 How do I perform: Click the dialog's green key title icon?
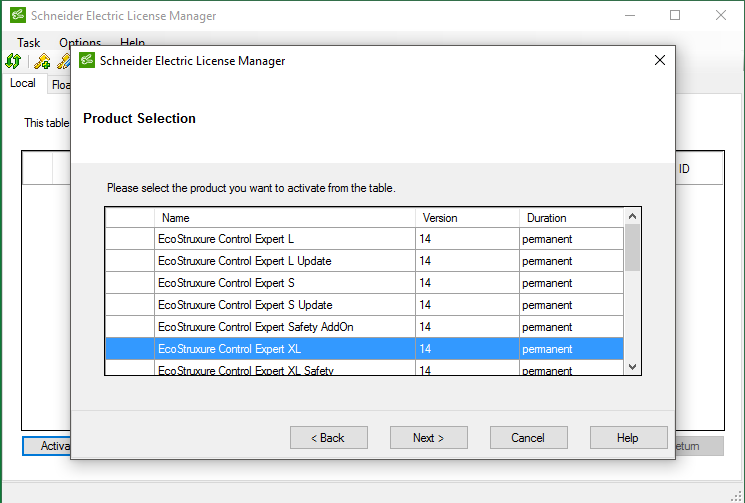coord(87,60)
